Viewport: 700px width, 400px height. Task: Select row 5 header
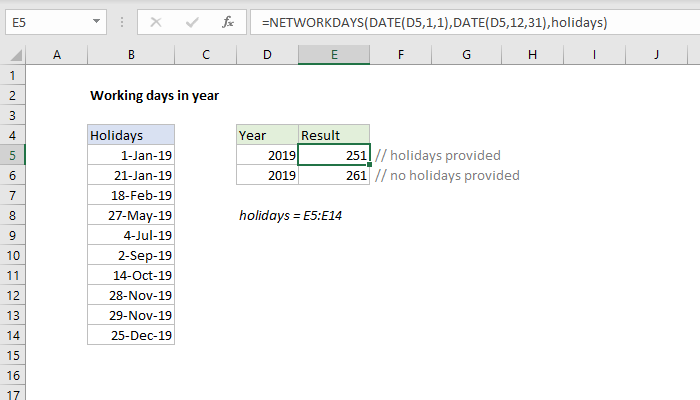pyautogui.click(x=12, y=155)
